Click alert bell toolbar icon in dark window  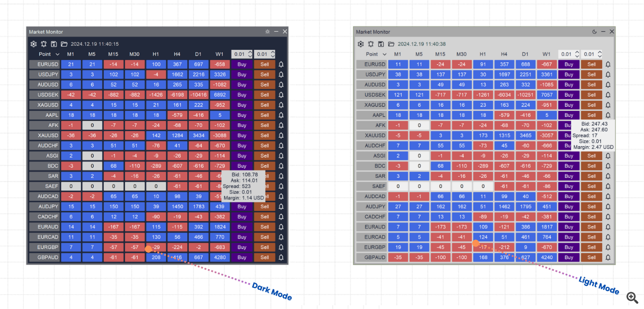point(44,44)
